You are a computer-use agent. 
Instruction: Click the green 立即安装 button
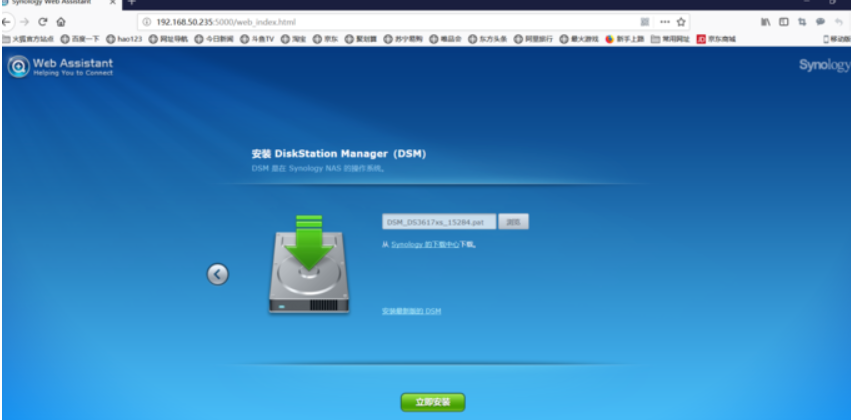tap(433, 402)
